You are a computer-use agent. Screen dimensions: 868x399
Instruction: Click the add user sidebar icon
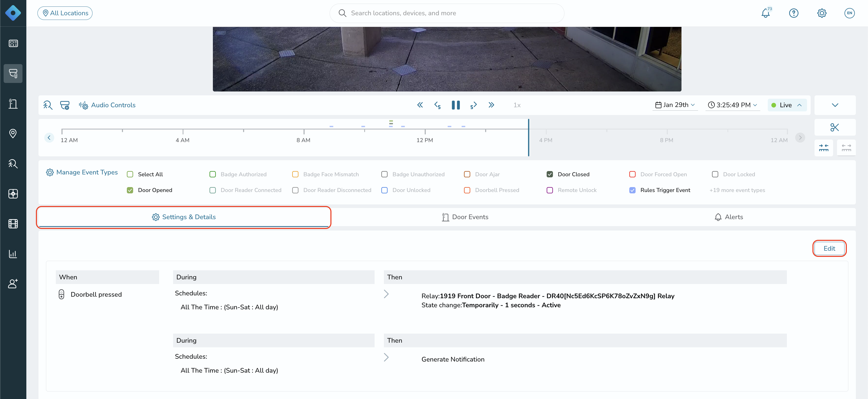tap(13, 284)
